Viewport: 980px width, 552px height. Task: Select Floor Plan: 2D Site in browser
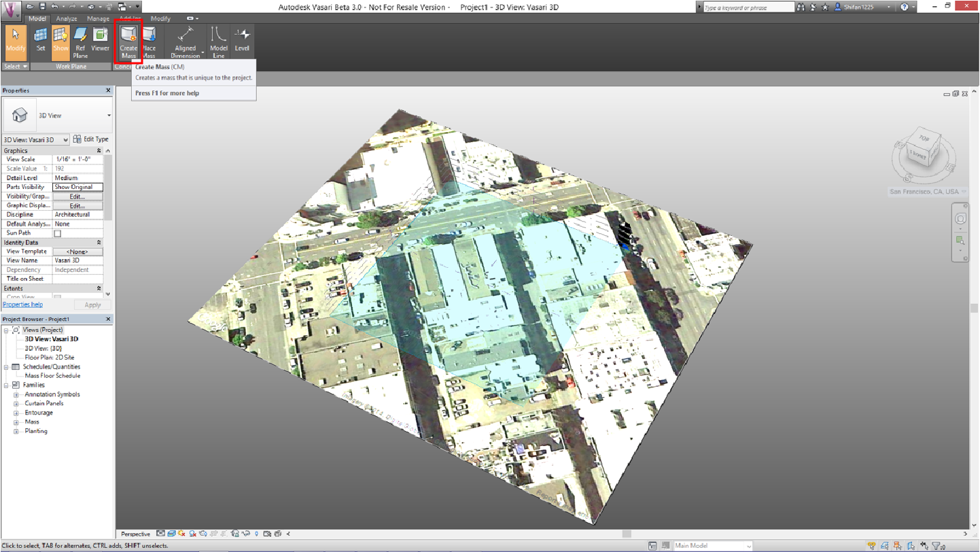[x=49, y=357]
